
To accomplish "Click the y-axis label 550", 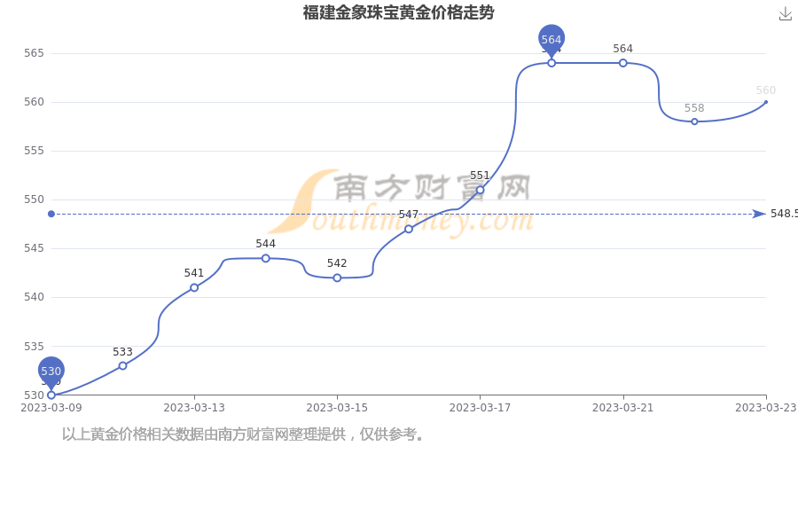I will click(x=34, y=199).
